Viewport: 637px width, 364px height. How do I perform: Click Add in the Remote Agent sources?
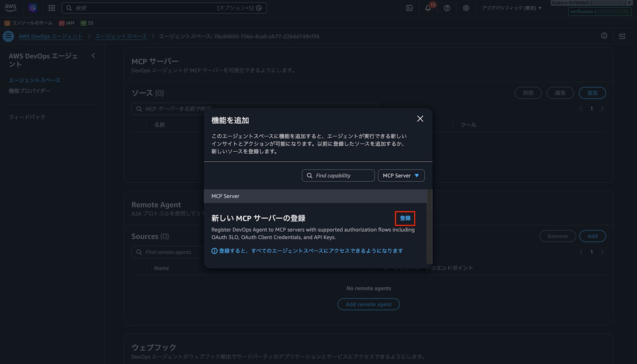click(x=592, y=236)
